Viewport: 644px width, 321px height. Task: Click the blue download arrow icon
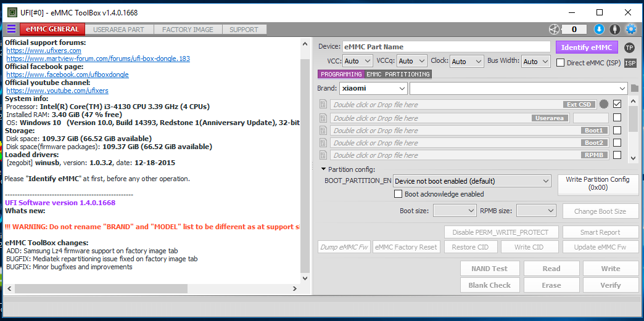pyautogui.click(x=598, y=29)
